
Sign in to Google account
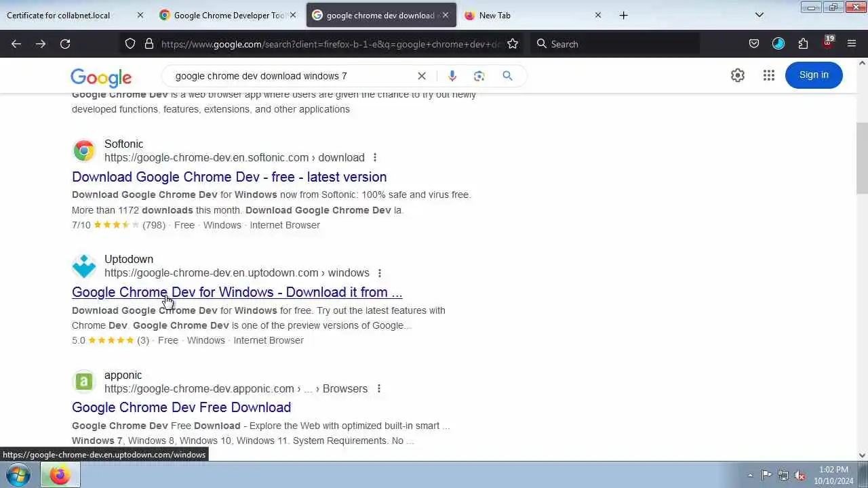814,75
